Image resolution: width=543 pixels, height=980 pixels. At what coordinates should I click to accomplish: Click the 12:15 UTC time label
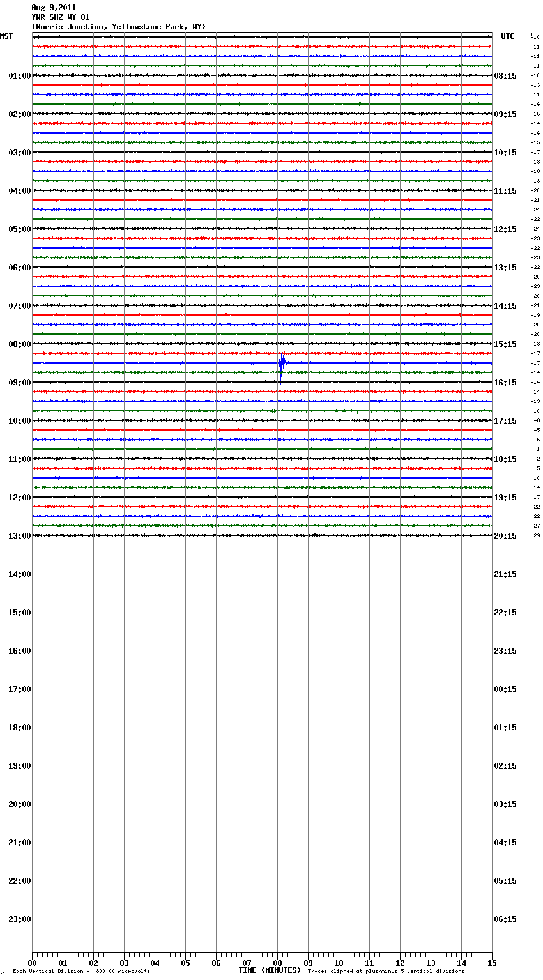[505, 229]
